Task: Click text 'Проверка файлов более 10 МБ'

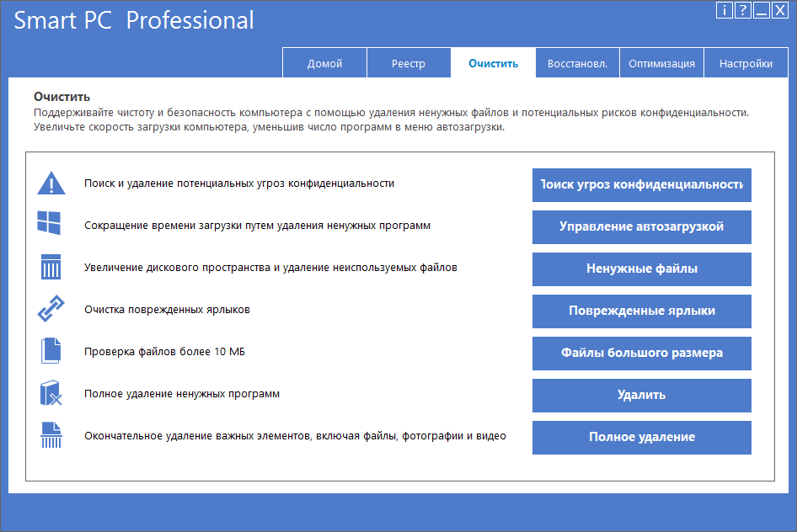Action: [x=164, y=351]
